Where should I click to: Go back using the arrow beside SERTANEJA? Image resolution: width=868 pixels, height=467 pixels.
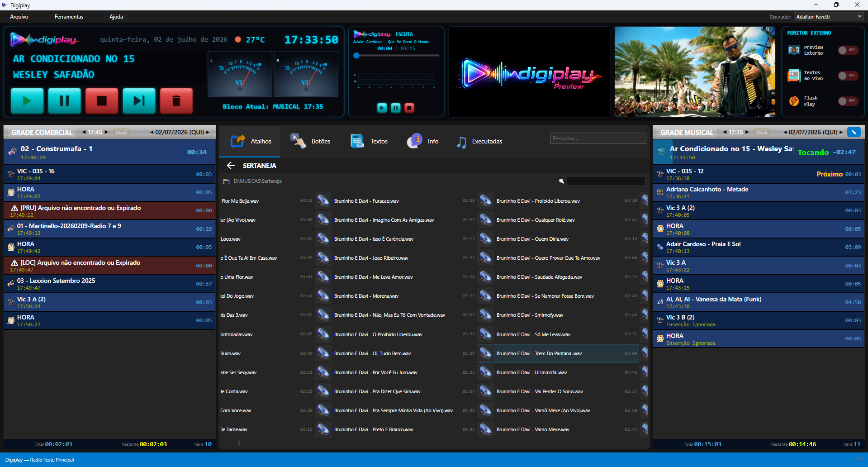[231, 166]
